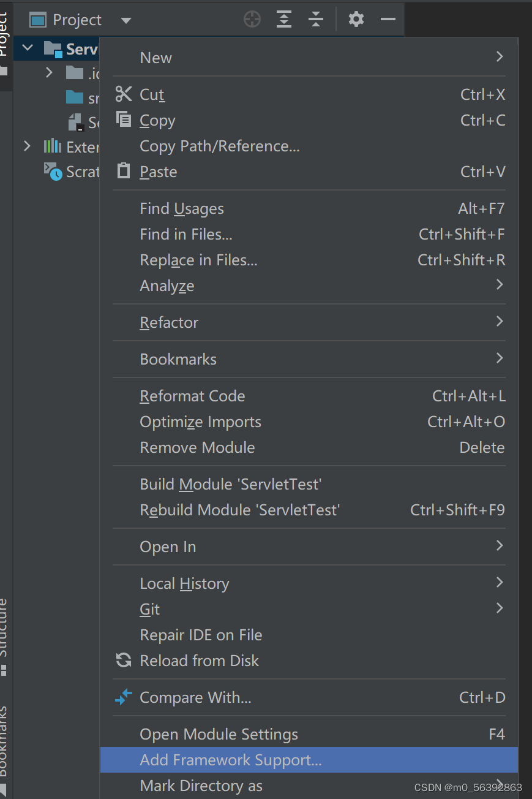532x799 pixels.
Task: Click the Project view window icon
Action: [x=39, y=20]
